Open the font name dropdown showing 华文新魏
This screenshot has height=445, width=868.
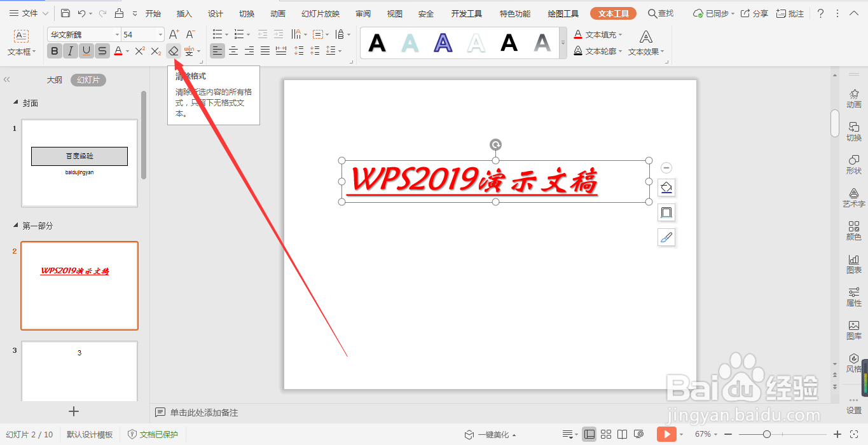pos(116,34)
